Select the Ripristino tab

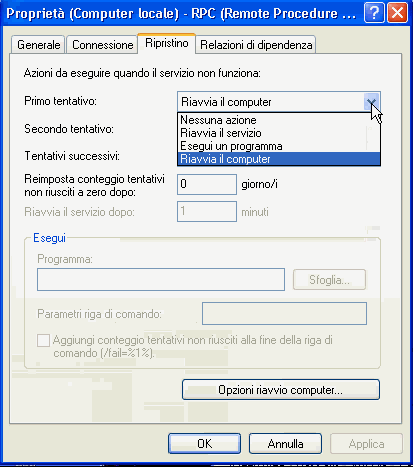tap(167, 43)
